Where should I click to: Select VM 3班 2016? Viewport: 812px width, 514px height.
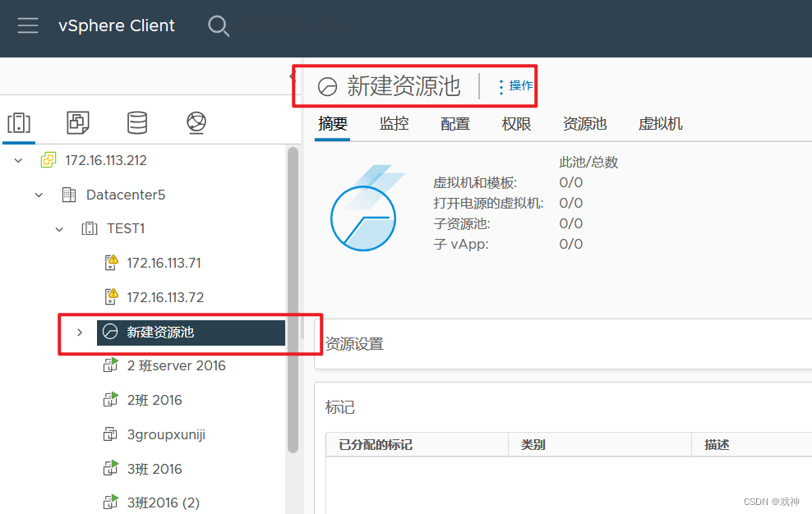coord(155,469)
